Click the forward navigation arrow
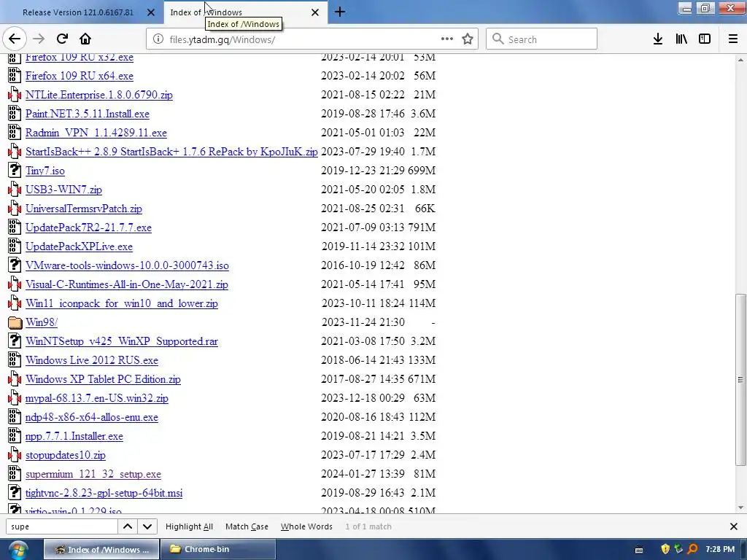The width and height of the screenshot is (747, 560). pos(39,39)
